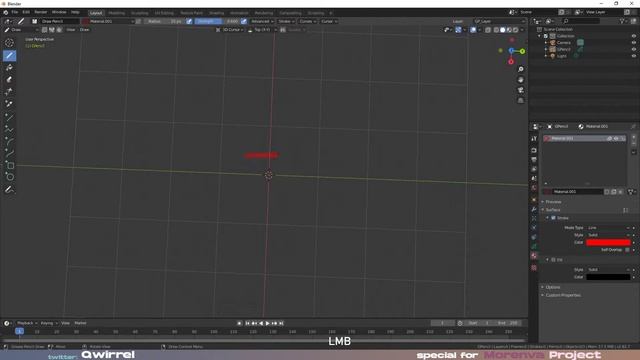Screen dimensions: 640x360
Task: Open the Output properties tab
Action: 534,160
